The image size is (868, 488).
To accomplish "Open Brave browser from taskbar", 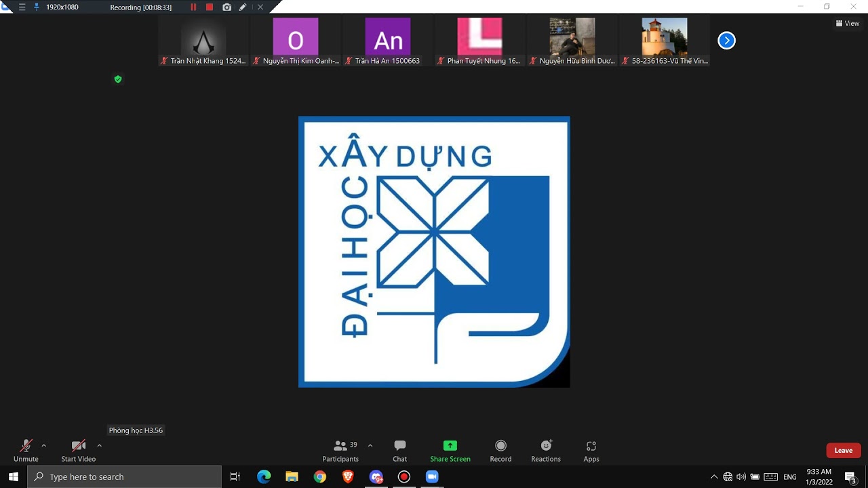I will click(348, 476).
